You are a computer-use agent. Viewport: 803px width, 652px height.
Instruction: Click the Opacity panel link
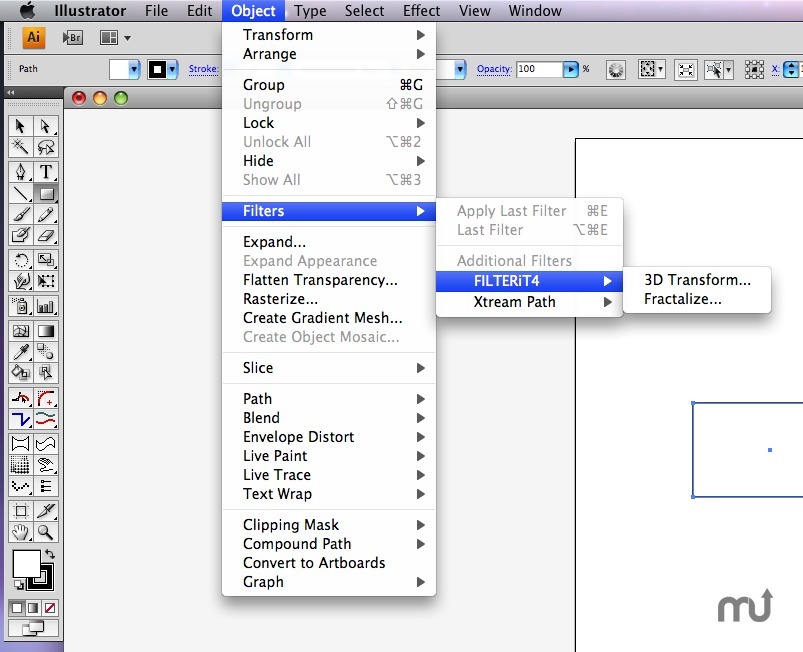[x=494, y=69]
